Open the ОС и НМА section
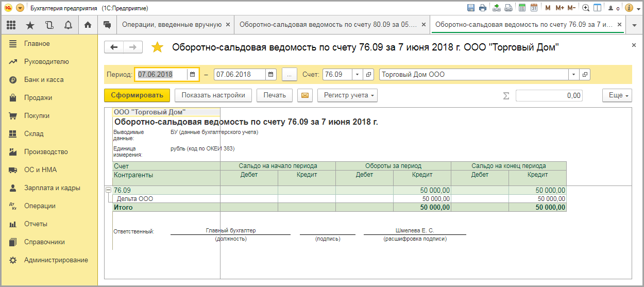 pyautogui.click(x=48, y=170)
